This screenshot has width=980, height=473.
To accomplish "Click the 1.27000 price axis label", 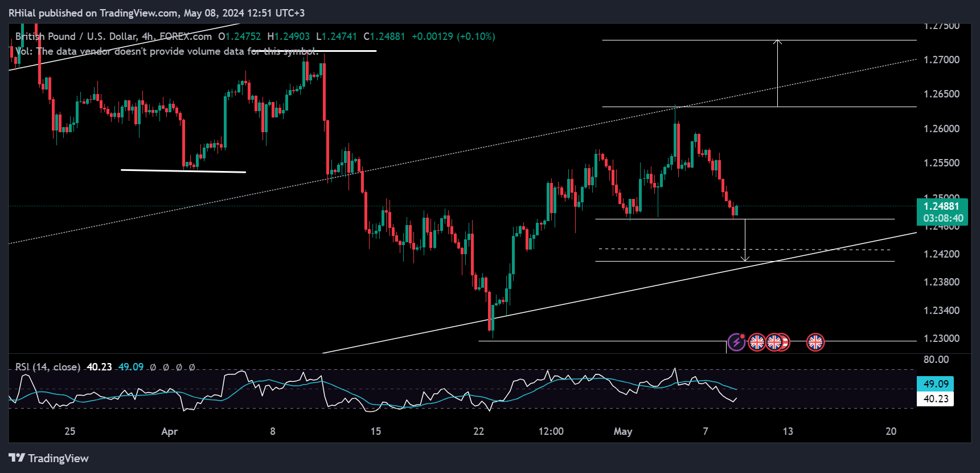I will [941, 60].
